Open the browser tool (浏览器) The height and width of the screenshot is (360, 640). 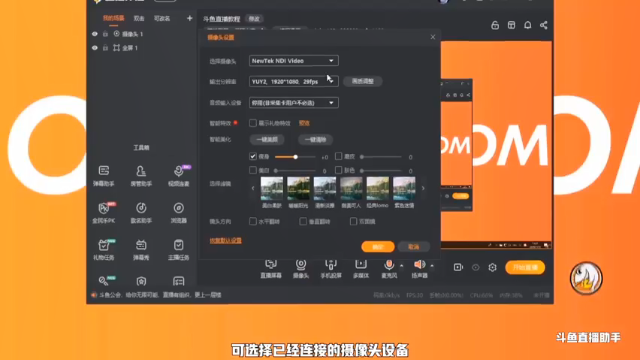[179, 212]
